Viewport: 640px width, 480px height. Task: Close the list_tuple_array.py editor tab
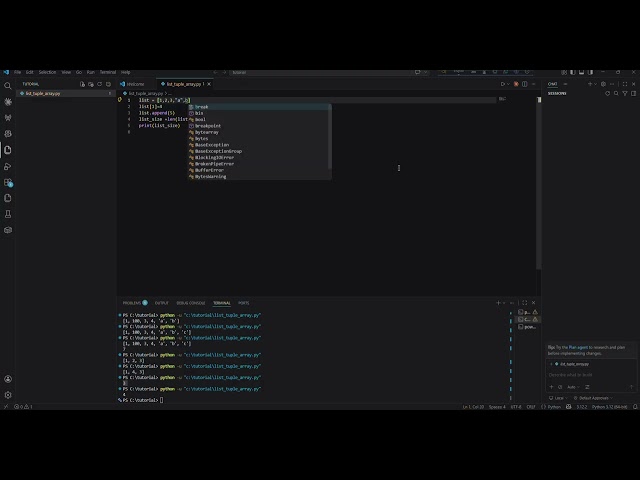209,84
